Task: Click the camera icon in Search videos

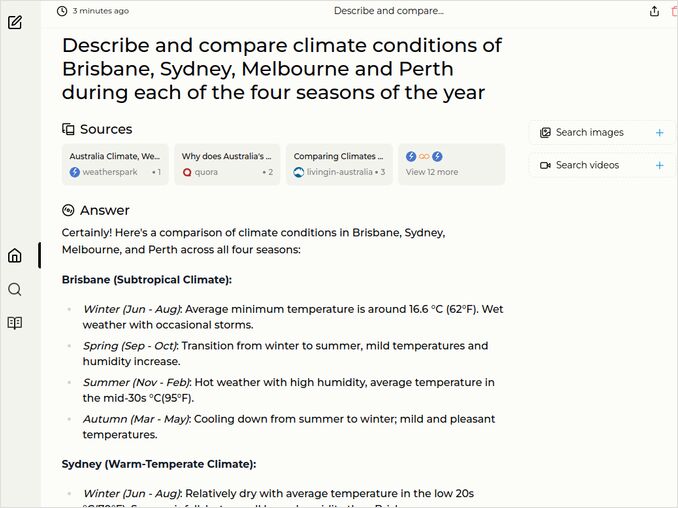Action: pyautogui.click(x=545, y=165)
